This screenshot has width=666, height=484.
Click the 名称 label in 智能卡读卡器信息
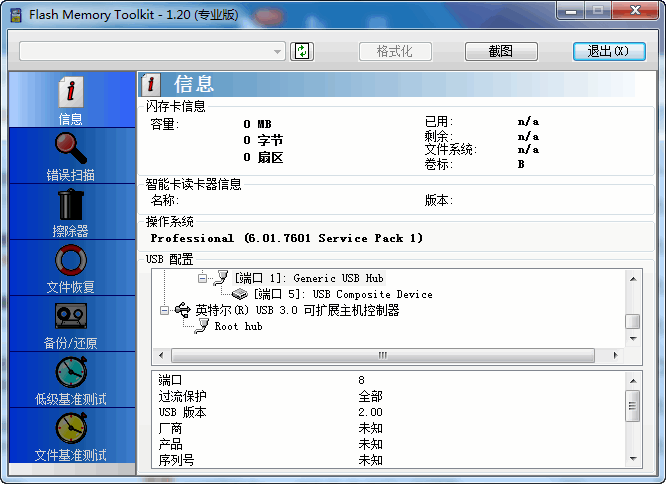(164, 200)
